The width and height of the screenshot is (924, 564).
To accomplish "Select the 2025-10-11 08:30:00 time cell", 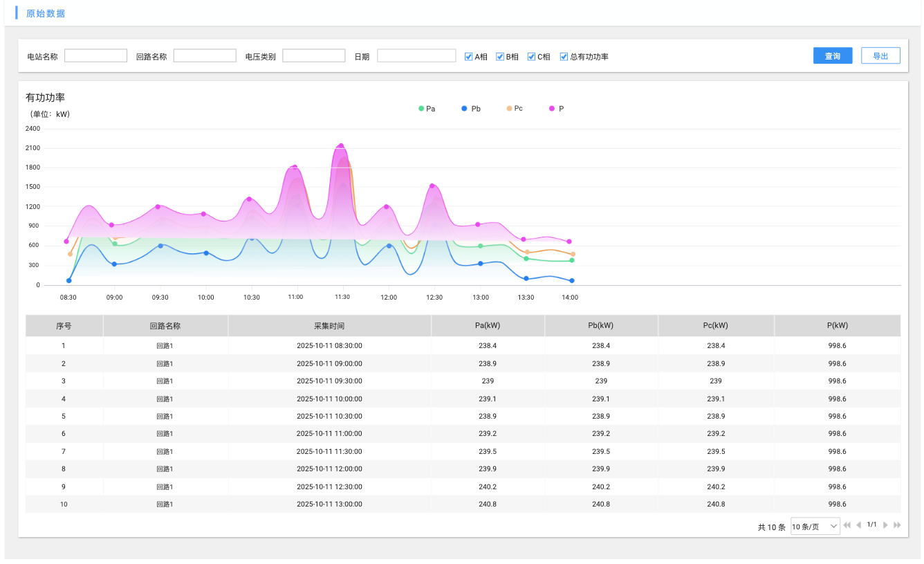I will (x=329, y=346).
